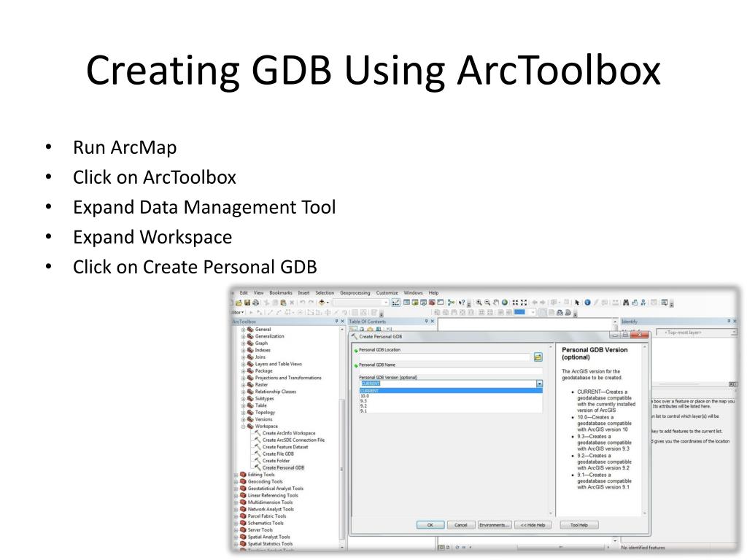Open the ArcToolbox window red toolbar icon
The image size is (747, 560).
[432, 303]
